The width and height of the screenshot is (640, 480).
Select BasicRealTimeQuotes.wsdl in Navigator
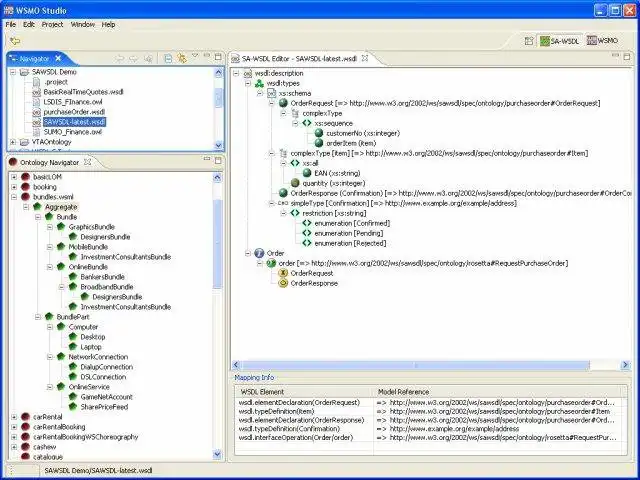click(83, 92)
